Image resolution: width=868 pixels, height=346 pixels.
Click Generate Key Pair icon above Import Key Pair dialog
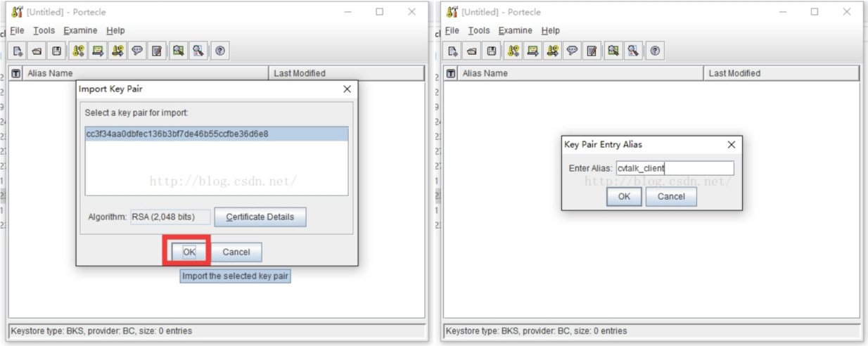click(79, 51)
